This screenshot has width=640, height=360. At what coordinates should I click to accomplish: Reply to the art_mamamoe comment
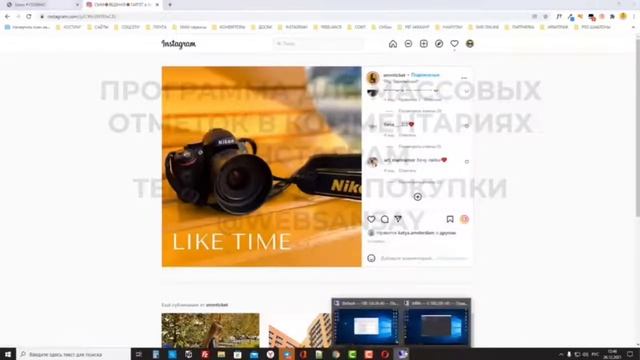click(x=407, y=171)
